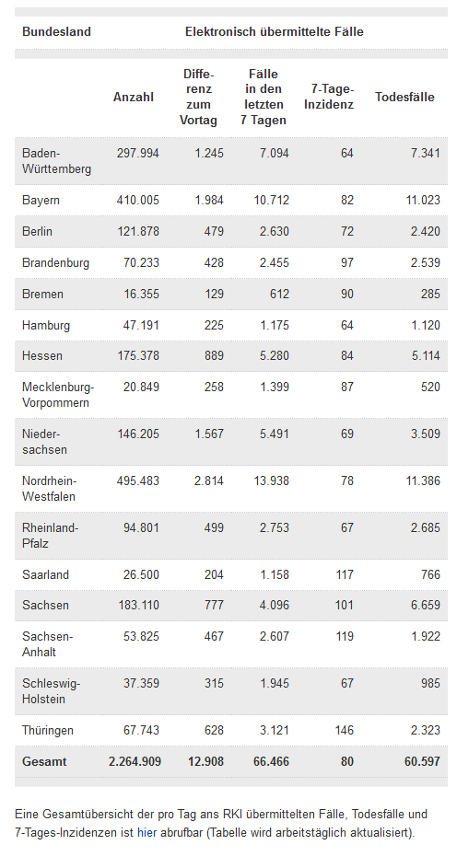Select total cases value 2.264.909
Screen dimensions: 457x868
pyautogui.click(x=135, y=761)
